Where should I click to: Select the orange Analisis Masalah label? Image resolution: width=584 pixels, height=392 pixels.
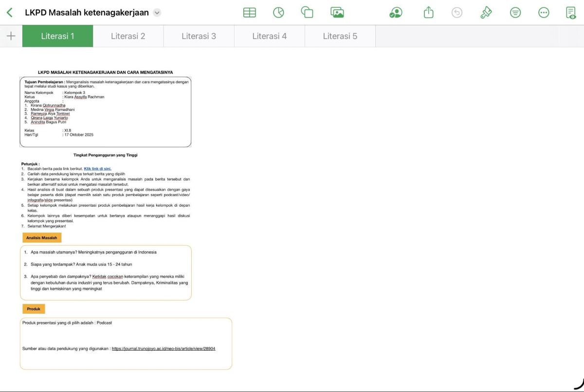[42, 238]
